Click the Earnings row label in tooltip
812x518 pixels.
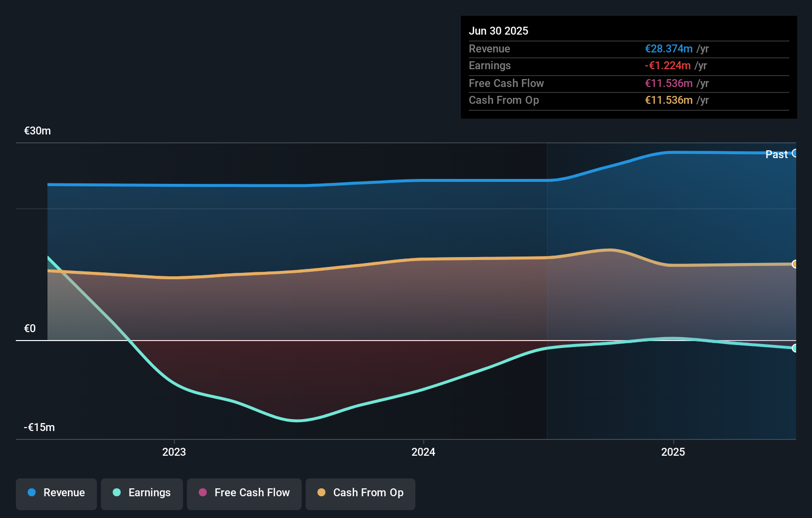(x=490, y=65)
